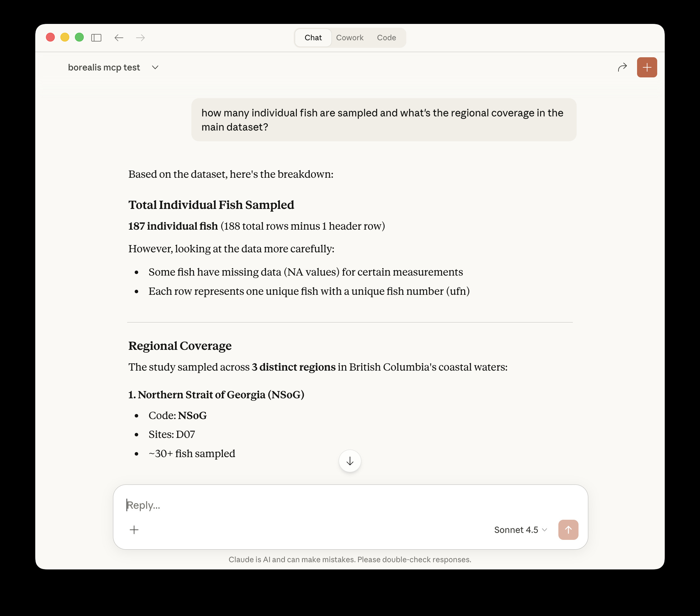Switch to the Cowork tab
700x616 pixels.
pyautogui.click(x=350, y=38)
